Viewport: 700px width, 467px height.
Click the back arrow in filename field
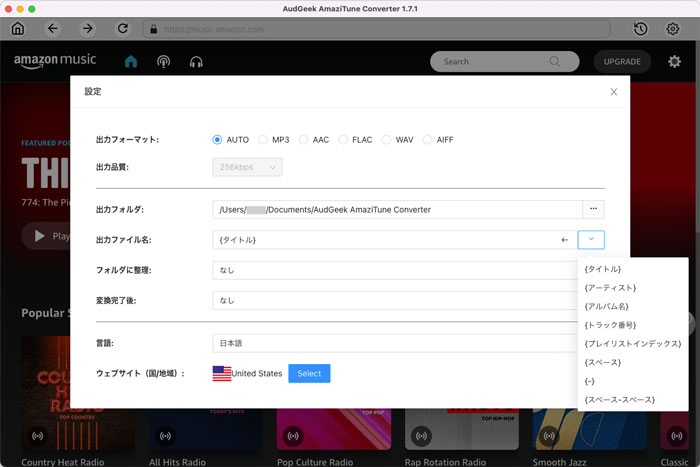(x=565, y=240)
